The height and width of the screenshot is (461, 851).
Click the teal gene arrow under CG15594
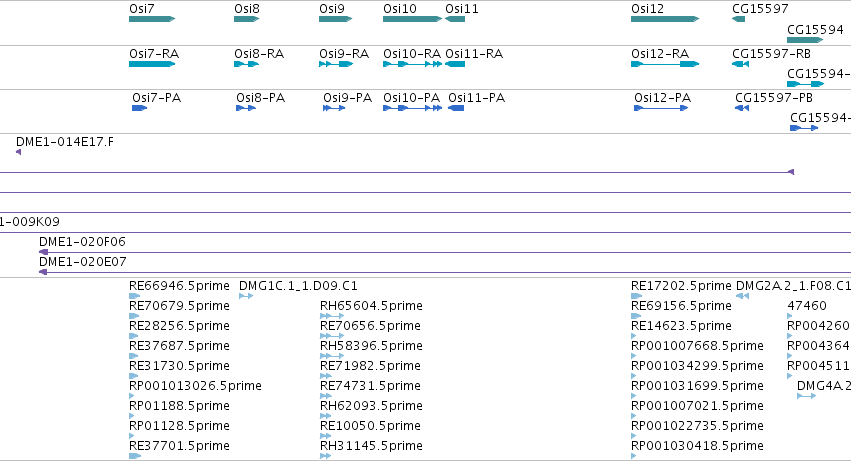tap(805, 40)
